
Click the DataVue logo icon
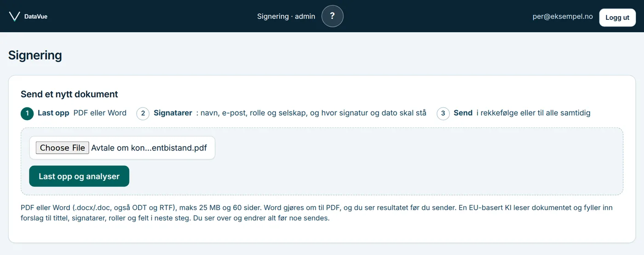(x=15, y=17)
